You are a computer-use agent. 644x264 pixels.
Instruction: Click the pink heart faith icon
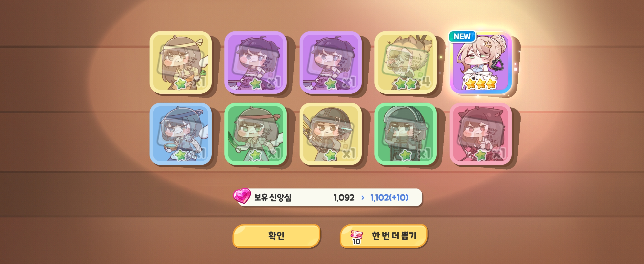click(242, 195)
